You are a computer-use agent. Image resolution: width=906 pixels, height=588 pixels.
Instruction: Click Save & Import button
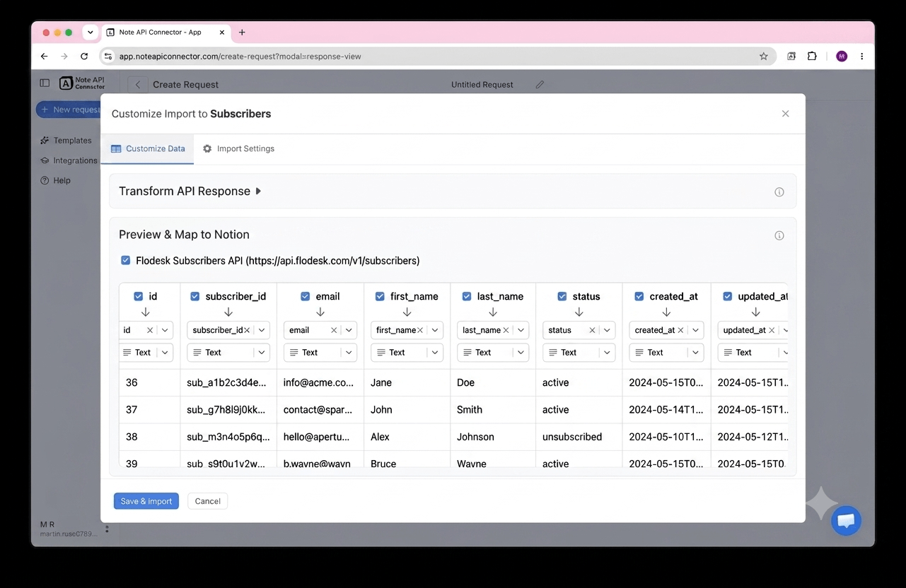[146, 501]
